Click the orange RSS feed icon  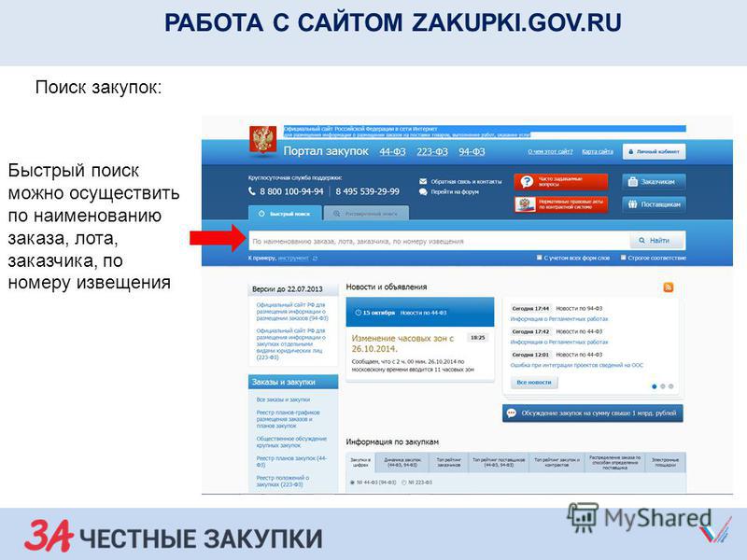(x=668, y=287)
